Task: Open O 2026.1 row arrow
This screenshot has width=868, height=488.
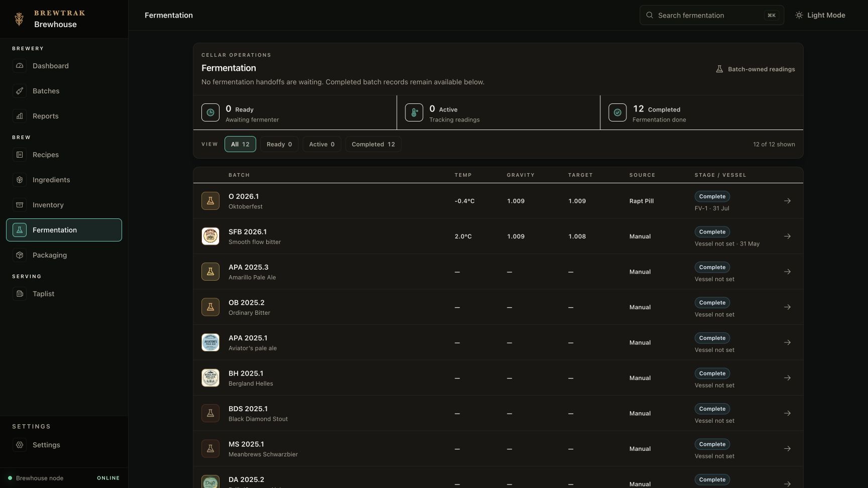Action: 787,201
